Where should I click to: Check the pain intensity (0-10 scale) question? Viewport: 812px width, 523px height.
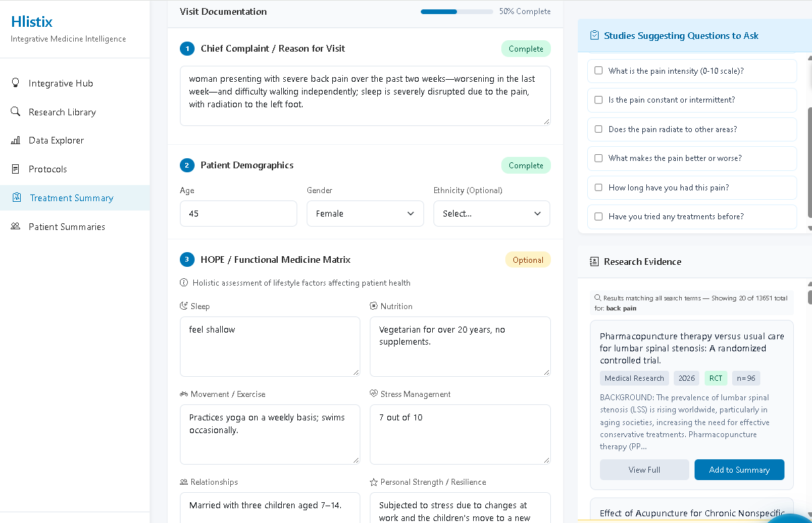click(x=599, y=71)
